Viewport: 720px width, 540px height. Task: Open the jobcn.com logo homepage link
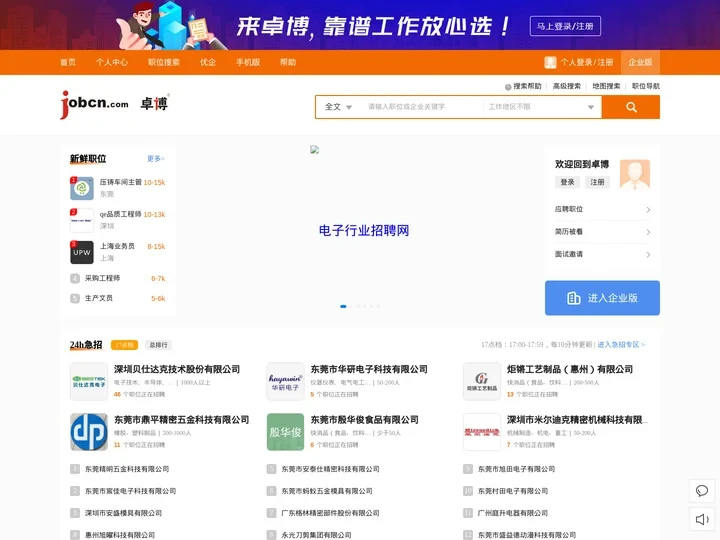[x=114, y=104]
